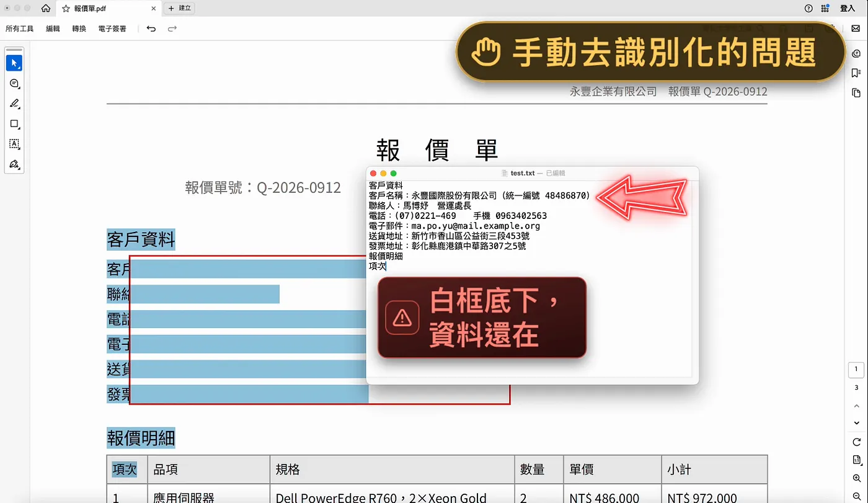
Task: Close the 報價單.pdf tab
Action: coord(154,9)
